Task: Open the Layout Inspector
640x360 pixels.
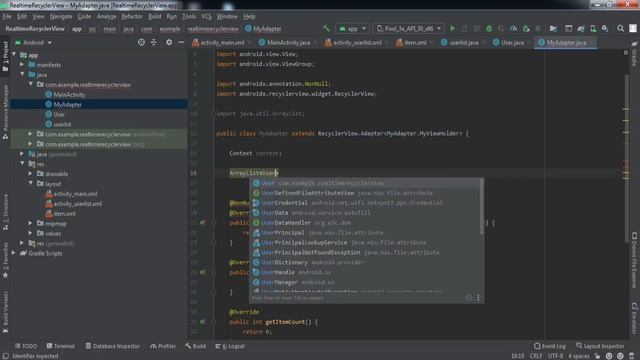Action: click(600, 346)
